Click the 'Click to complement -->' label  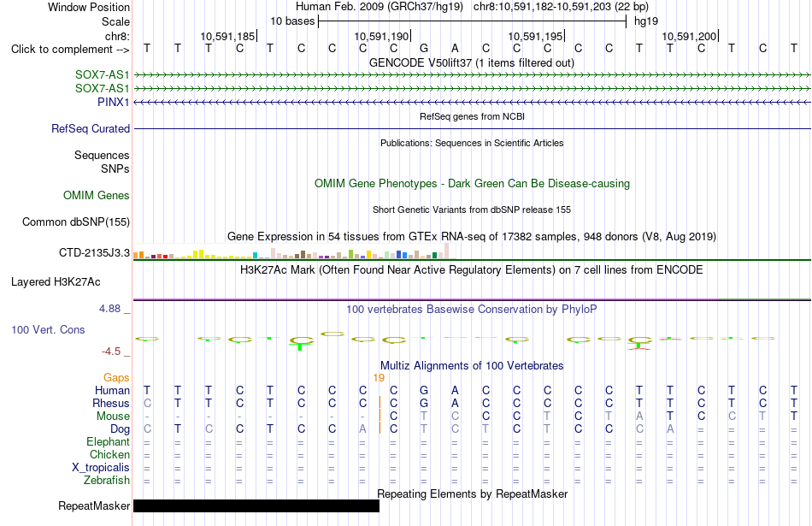pos(70,50)
